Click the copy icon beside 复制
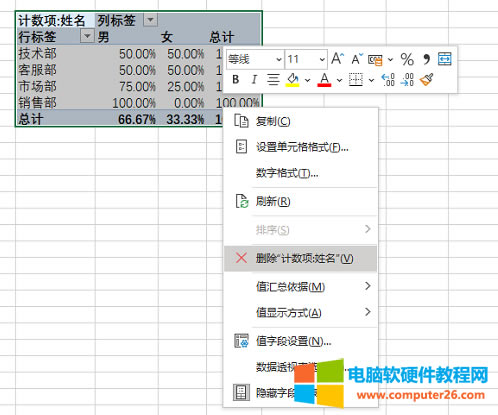The image size is (498, 415). coord(241,121)
